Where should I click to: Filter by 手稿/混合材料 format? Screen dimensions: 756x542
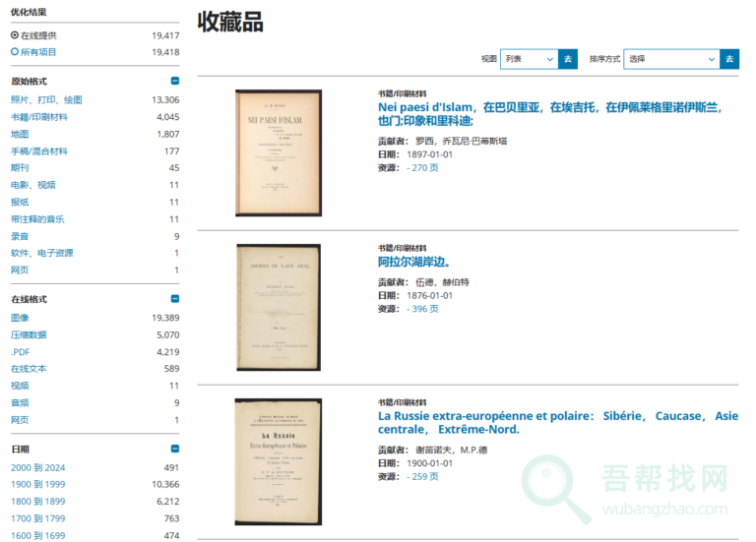[x=39, y=151]
